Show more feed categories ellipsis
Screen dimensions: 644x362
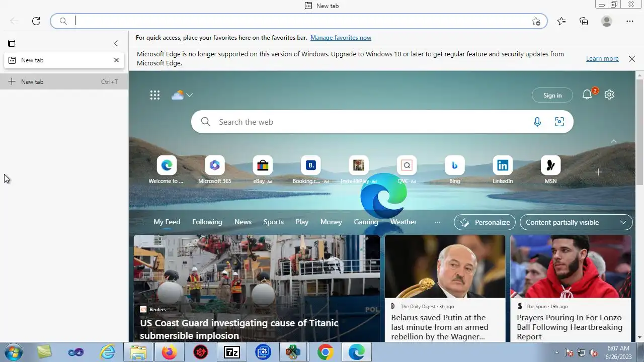pyautogui.click(x=438, y=222)
